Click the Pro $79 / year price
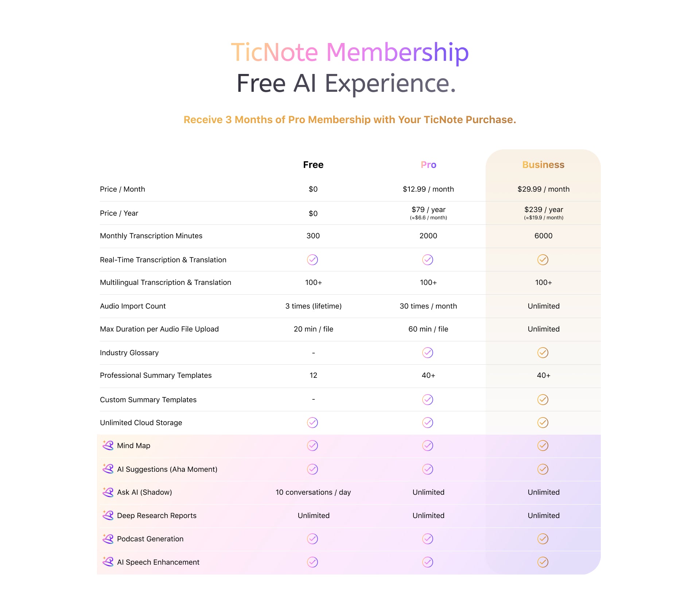The width and height of the screenshot is (700, 596). tap(428, 209)
